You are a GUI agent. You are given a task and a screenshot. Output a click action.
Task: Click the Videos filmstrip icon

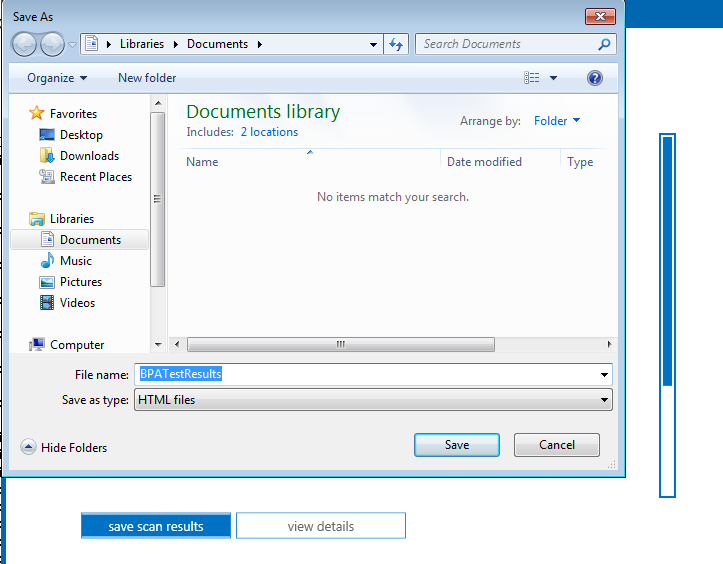pyautogui.click(x=47, y=303)
